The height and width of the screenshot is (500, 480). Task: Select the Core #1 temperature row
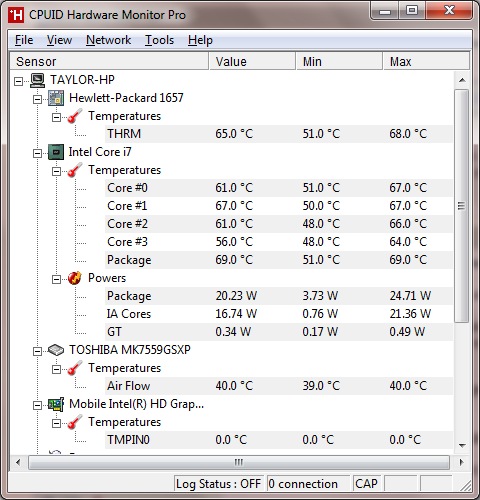[x=279, y=206]
